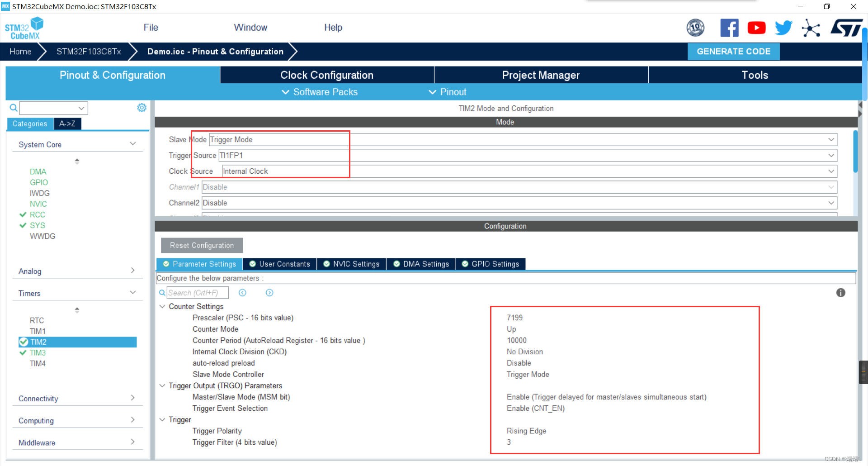868x466 pixels.
Task: Open the Trigger Source dropdown
Action: coord(528,155)
